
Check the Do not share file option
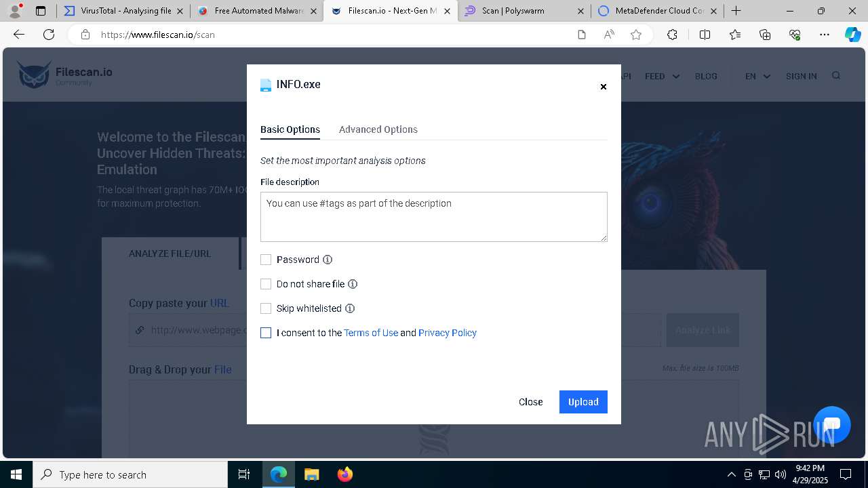point(266,284)
